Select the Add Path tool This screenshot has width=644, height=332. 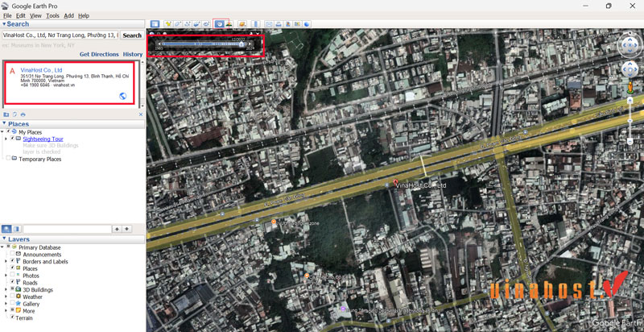188,24
